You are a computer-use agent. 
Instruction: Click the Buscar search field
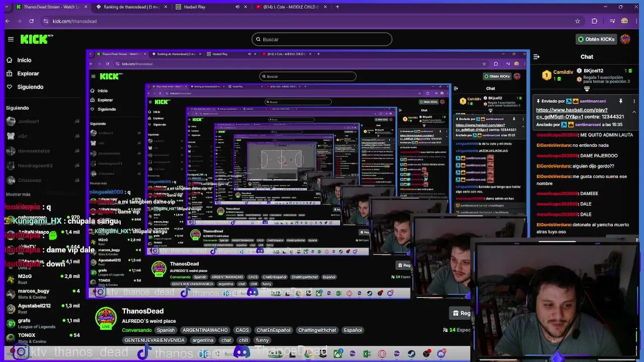[322, 39]
